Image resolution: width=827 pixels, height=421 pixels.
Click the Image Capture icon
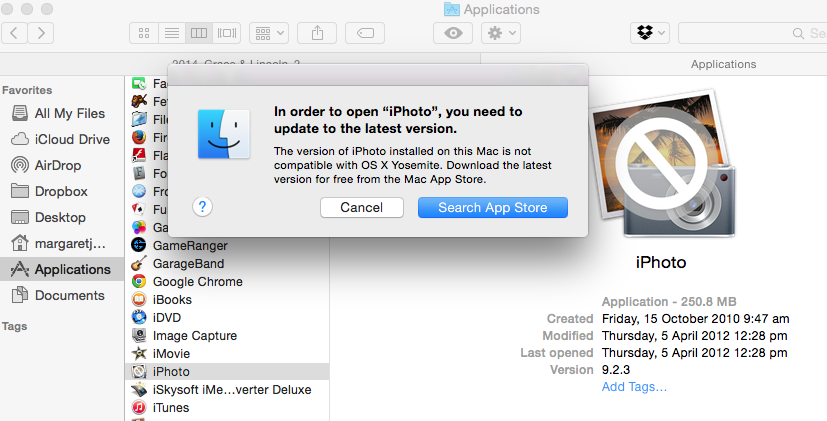click(139, 335)
